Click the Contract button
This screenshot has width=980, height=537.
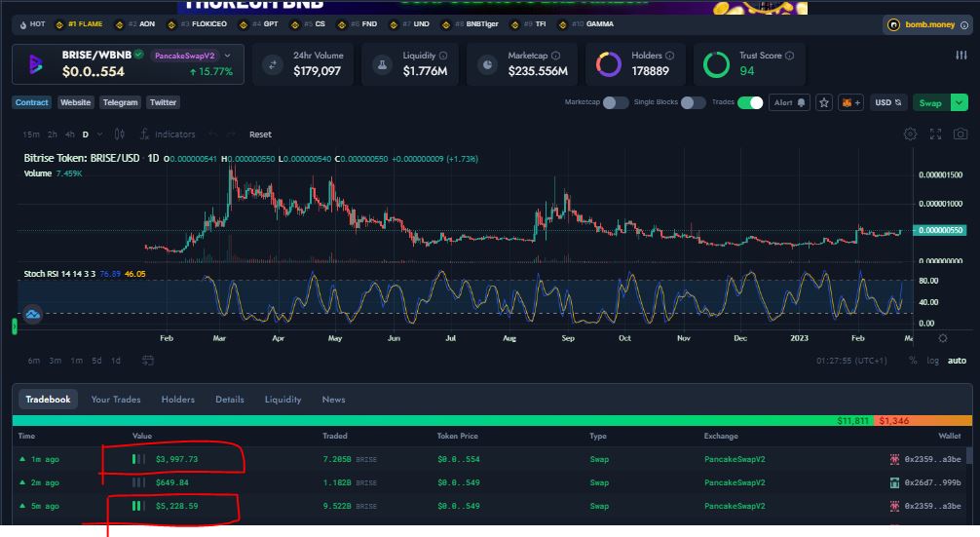(x=31, y=102)
